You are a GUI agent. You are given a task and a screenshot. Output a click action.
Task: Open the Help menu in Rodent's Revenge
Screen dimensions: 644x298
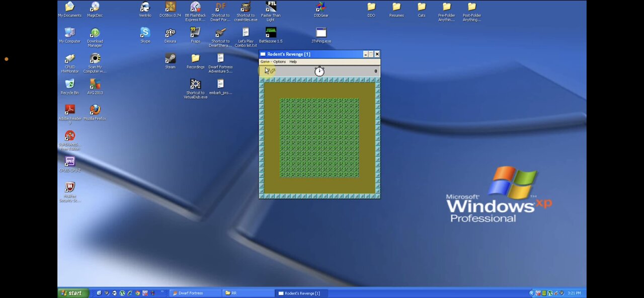(293, 61)
